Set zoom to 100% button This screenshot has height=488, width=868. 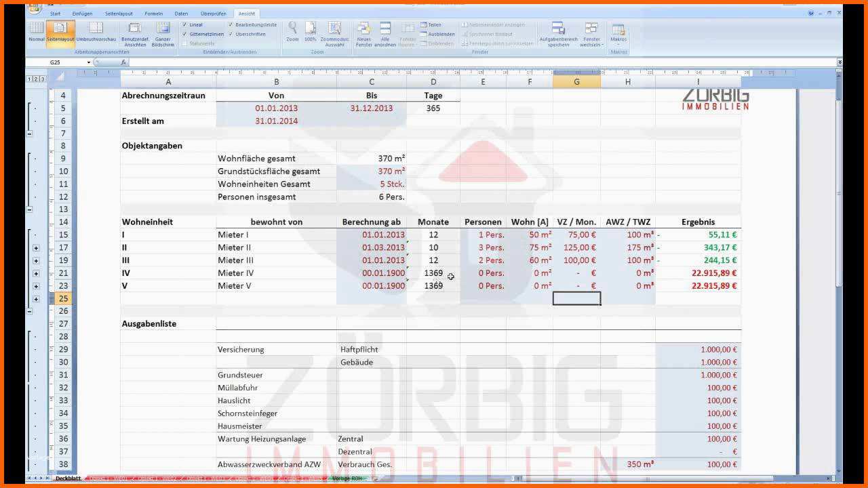311,31
